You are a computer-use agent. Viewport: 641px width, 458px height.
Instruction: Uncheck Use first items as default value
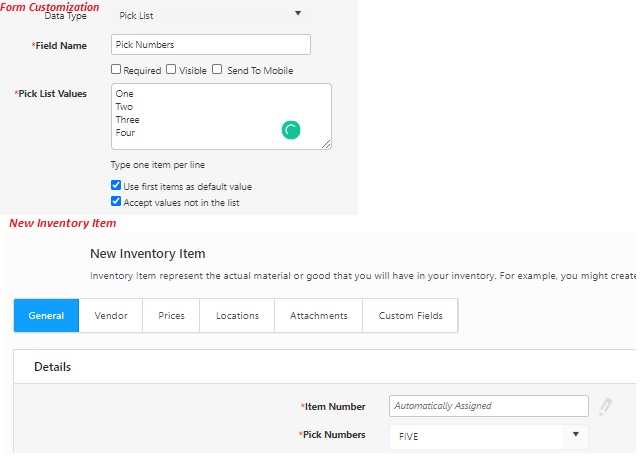(x=116, y=186)
